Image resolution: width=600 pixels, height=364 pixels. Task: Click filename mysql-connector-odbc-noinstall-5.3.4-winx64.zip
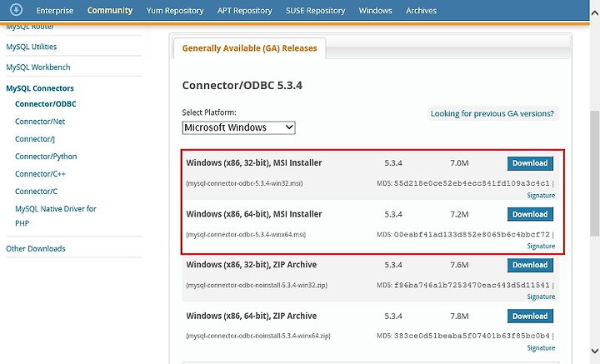pyautogui.click(x=257, y=336)
